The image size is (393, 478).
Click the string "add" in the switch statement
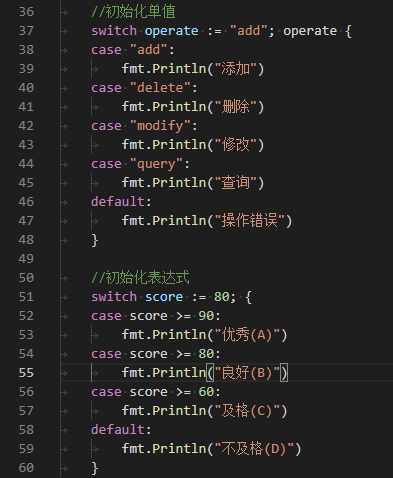(x=248, y=31)
